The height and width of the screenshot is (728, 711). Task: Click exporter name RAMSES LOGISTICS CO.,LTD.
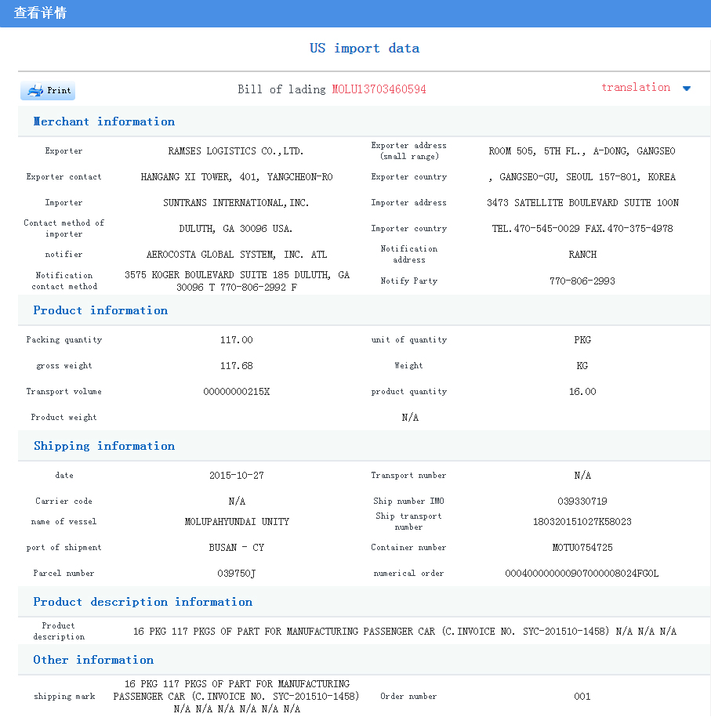(236, 151)
